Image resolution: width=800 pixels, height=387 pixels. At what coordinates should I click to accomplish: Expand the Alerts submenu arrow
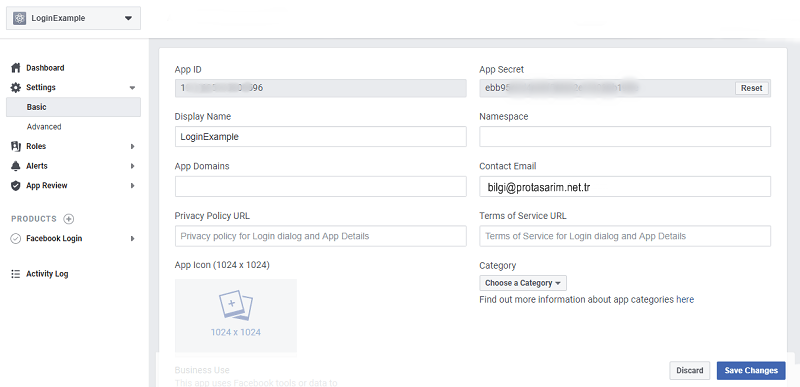tap(132, 166)
